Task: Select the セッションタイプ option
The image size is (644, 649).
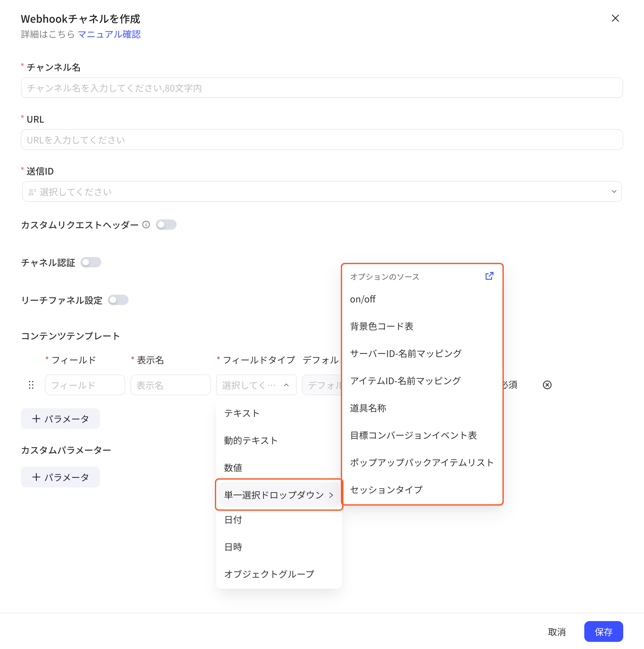Action: point(422,490)
